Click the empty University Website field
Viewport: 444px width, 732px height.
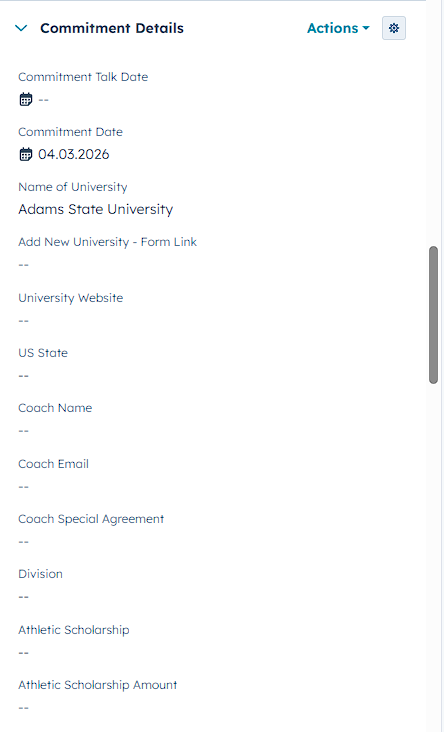click(x=23, y=321)
